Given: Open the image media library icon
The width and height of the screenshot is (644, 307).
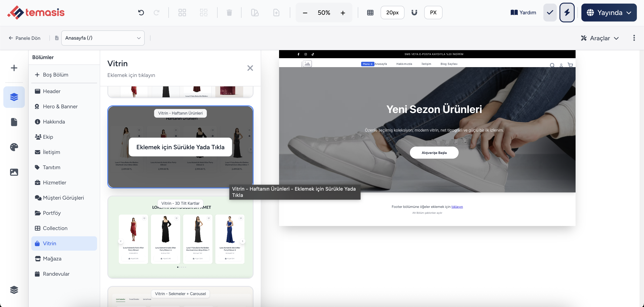Looking at the screenshot, I should [x=14, y=172].
